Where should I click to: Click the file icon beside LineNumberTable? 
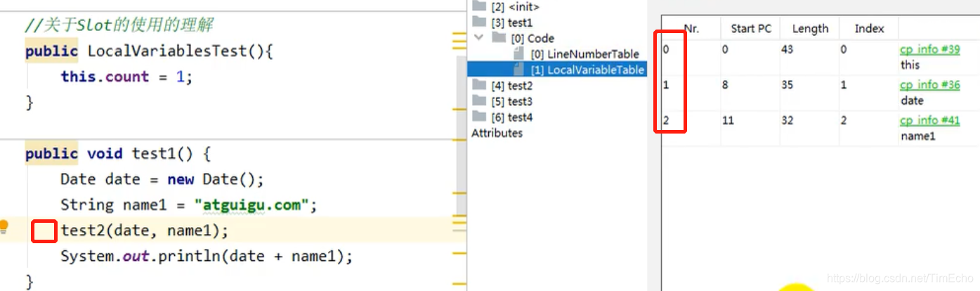click(x=518, y=53)
